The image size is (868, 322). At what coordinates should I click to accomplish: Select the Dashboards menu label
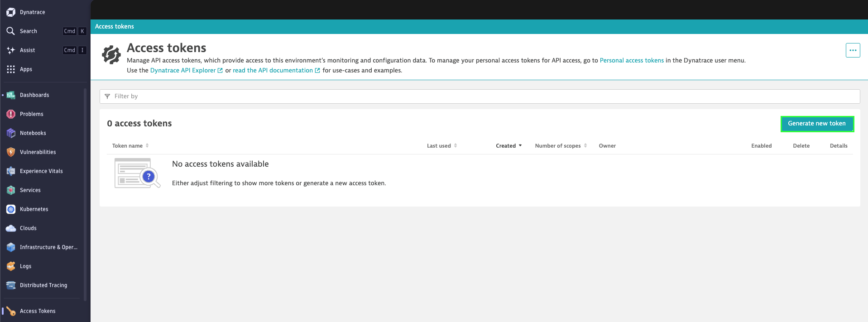click(x=34, y=95)
